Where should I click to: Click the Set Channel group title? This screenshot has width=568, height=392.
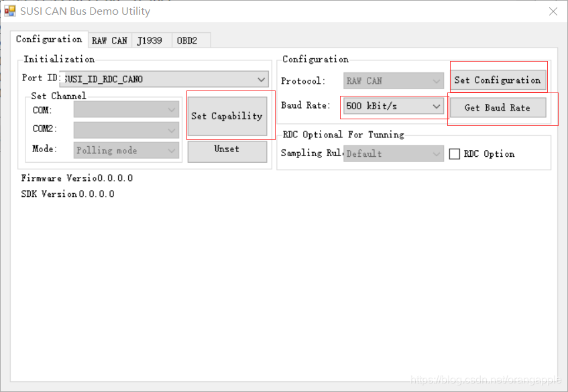click(59, 96)
